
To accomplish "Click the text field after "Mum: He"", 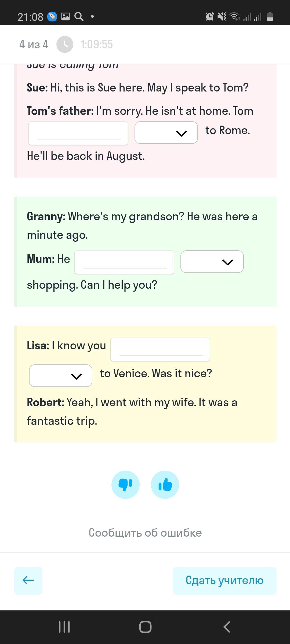I will (x=124, y=262).
